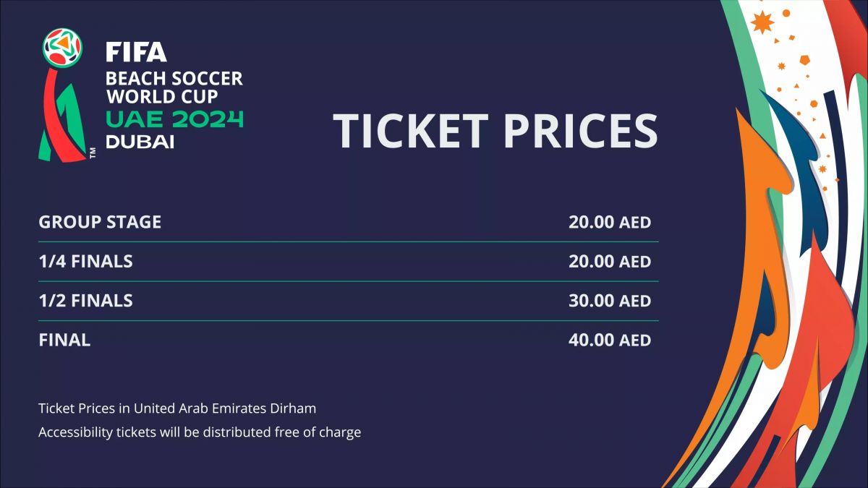Click the accessibility tickets free-of-charge note
The width and height of the screenshot is (868, 488).
coord(200,432)
